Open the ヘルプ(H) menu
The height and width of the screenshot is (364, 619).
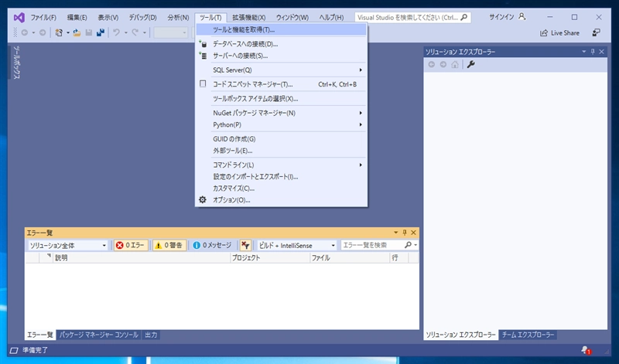(x=331, y=17)
